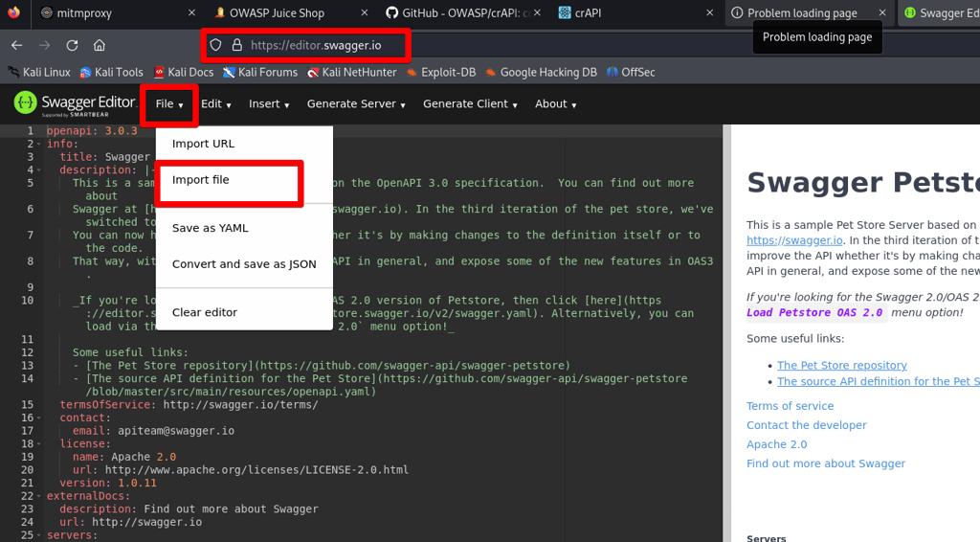Click the Firefox logo icon in tab bar
Screen dimensions: 980x542
point(13,12)
